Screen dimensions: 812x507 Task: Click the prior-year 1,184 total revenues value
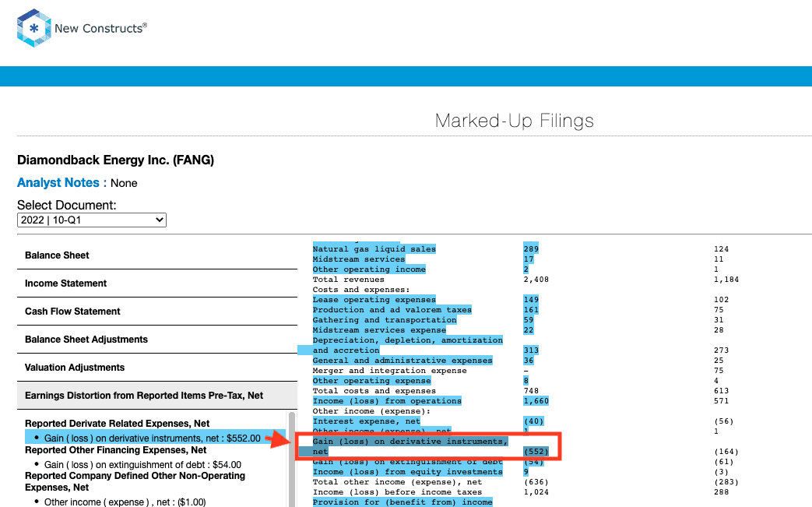pos(726,279)
